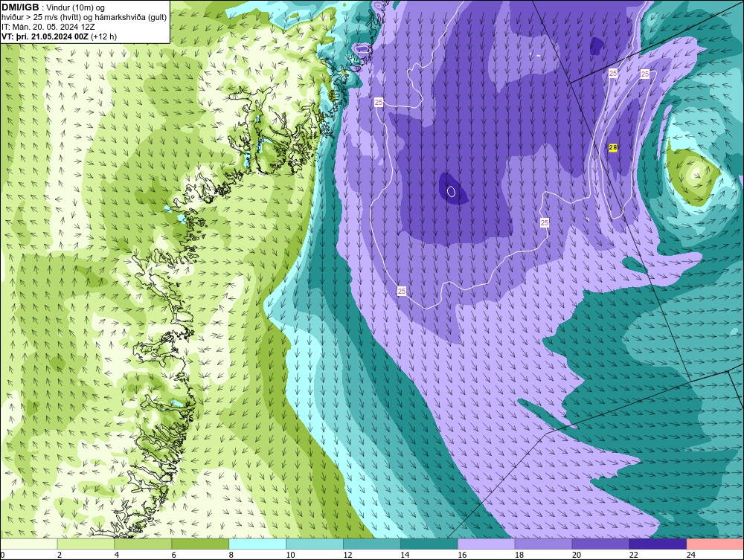Image resolution: width=744 pixels, height=560 pixels.
Task: Click the bright cyan 8–10 m/s legend swatch
Action: point(257,544)
